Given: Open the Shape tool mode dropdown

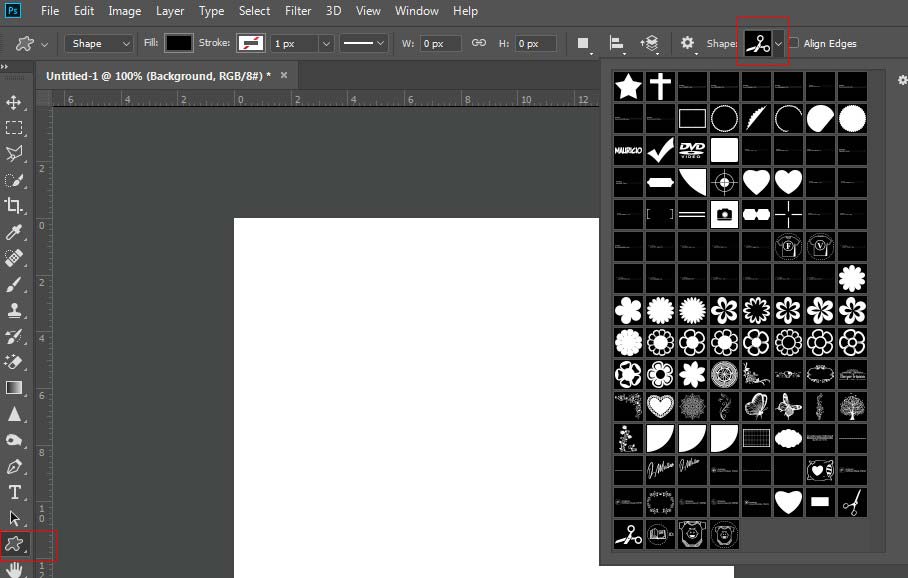Looking at the screenshot, I should (99, 44).
